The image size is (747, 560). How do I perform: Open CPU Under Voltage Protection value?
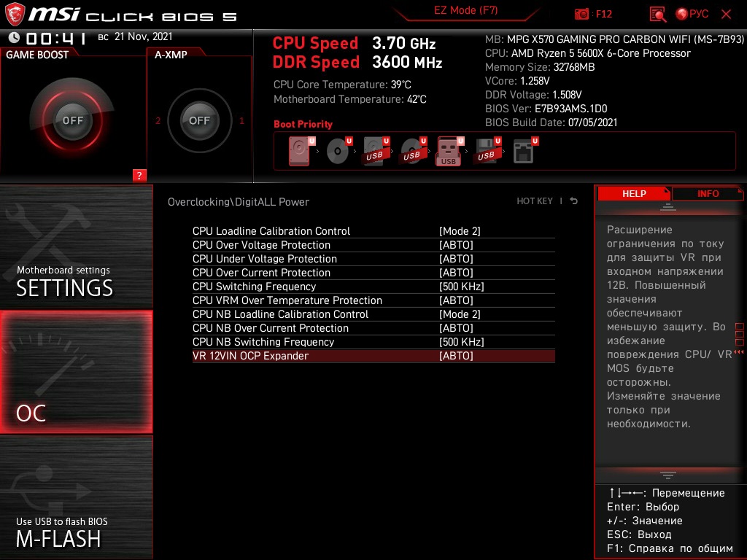[456, 259]
